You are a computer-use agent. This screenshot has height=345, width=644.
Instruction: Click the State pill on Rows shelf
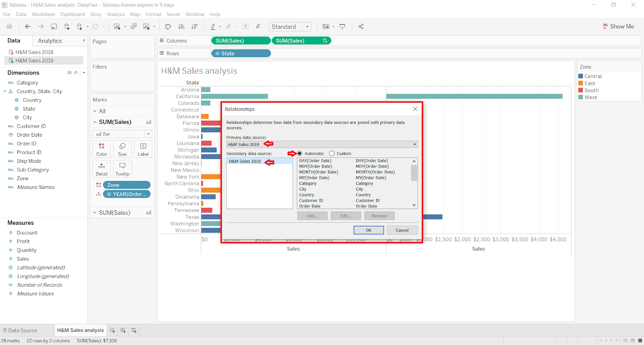(241, 53)
